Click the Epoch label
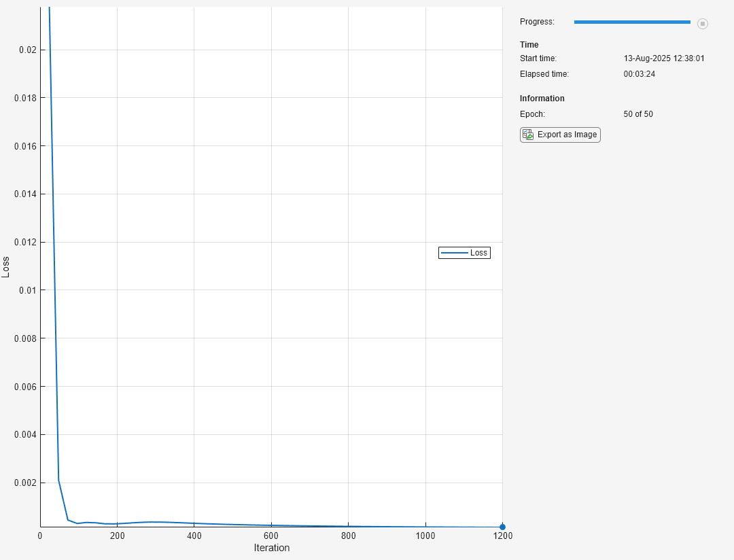This screenshot has width=734, height=560. [532, 114]
